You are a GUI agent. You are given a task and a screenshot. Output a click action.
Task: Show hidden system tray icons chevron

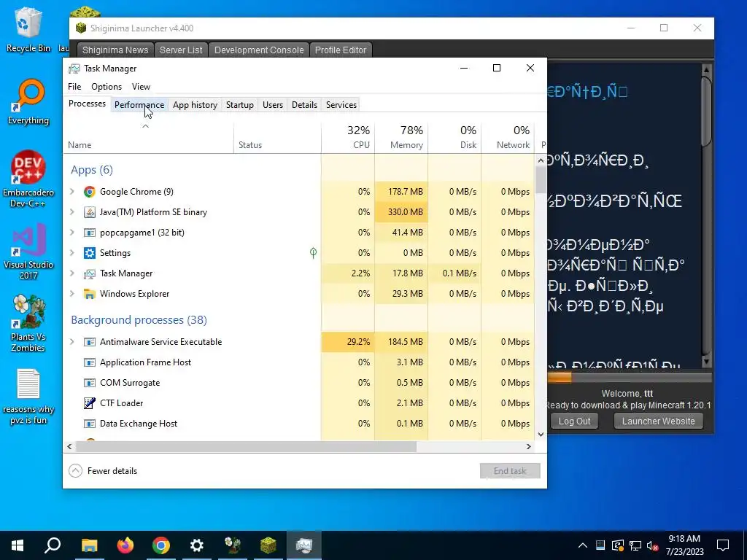tap(583, 545)
